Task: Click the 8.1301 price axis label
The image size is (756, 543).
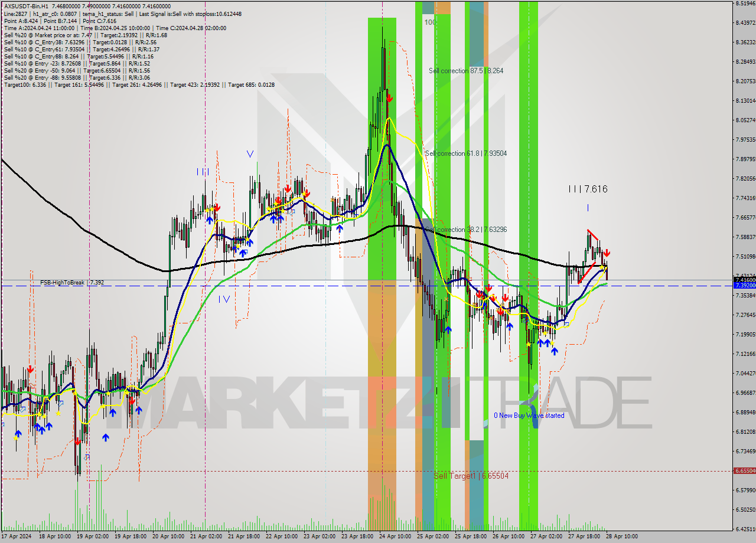Action: point(745,100)
